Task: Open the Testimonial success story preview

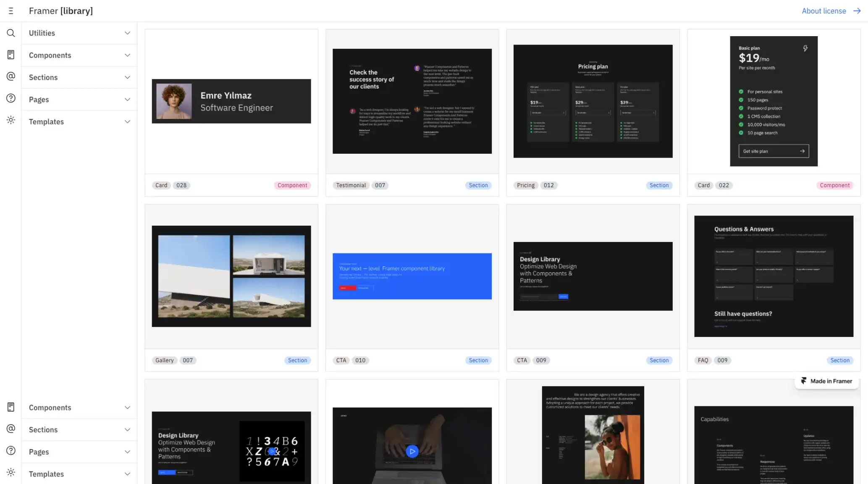Action: click(412, 101)
